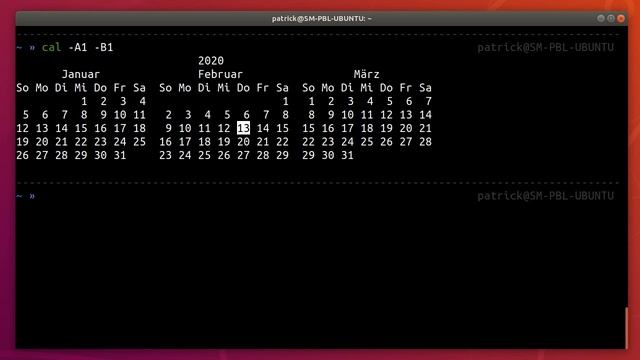Click 'Mi' weekday header under Februar

[x=224, y=88]
